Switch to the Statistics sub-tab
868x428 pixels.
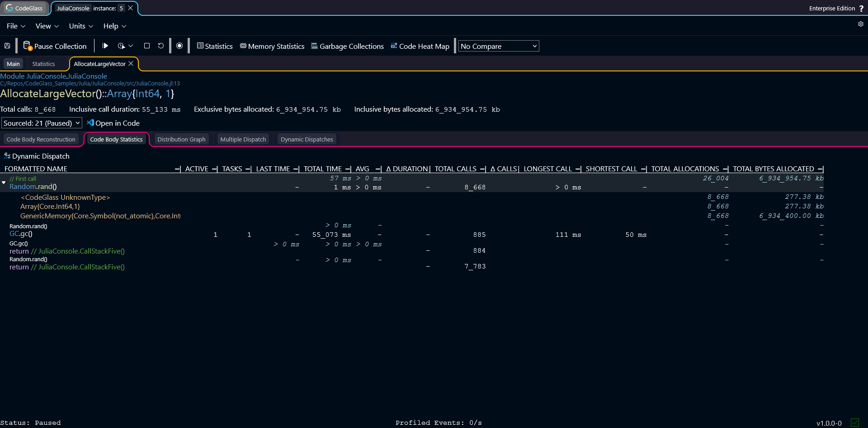43,64
